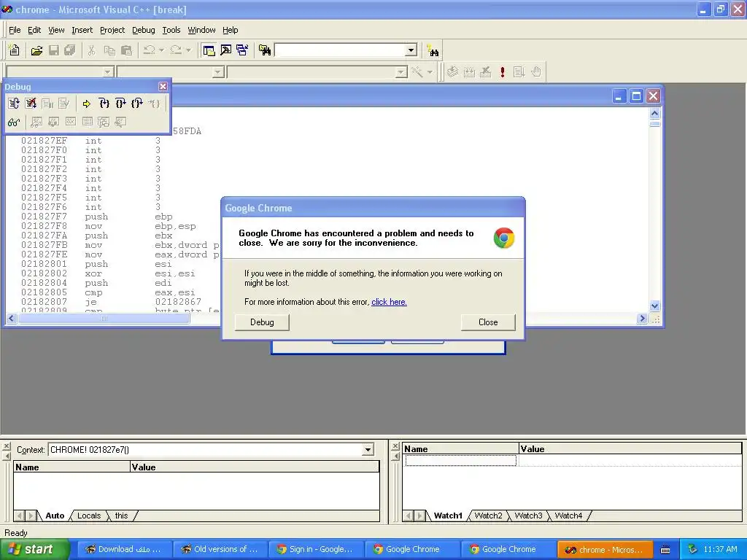
Task: Expand the third WizardBar members combo box
Action: [402, 72]
